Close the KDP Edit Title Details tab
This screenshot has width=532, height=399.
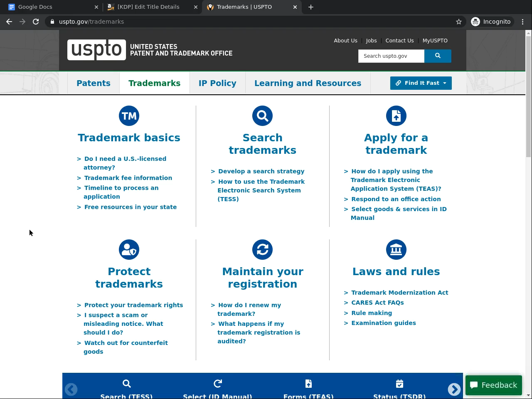click(x=196, y=7)
